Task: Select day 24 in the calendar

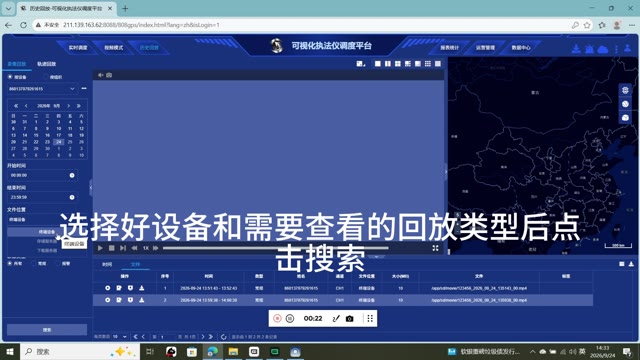Action: tap(59, 142)
